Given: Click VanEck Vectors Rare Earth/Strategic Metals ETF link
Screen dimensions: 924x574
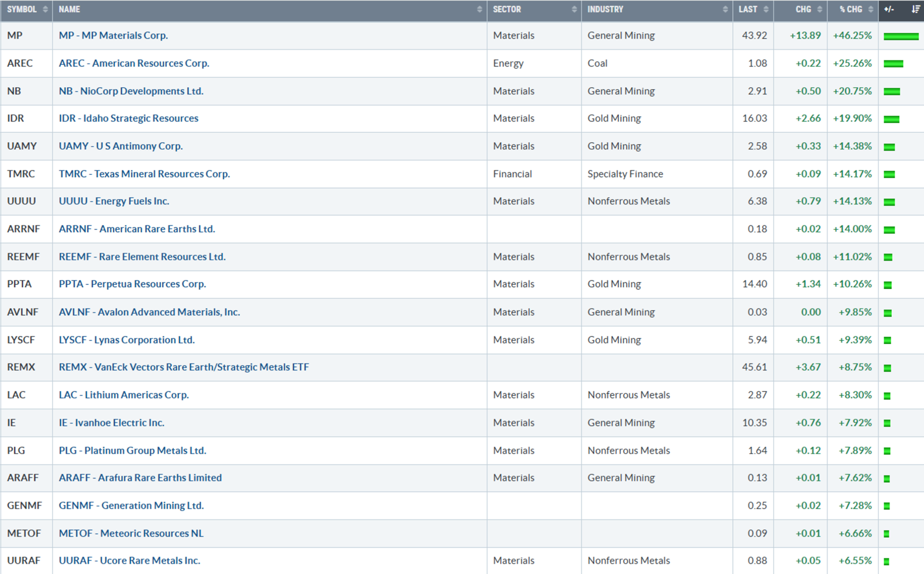Looking at the screenshot, I should 184,367.
